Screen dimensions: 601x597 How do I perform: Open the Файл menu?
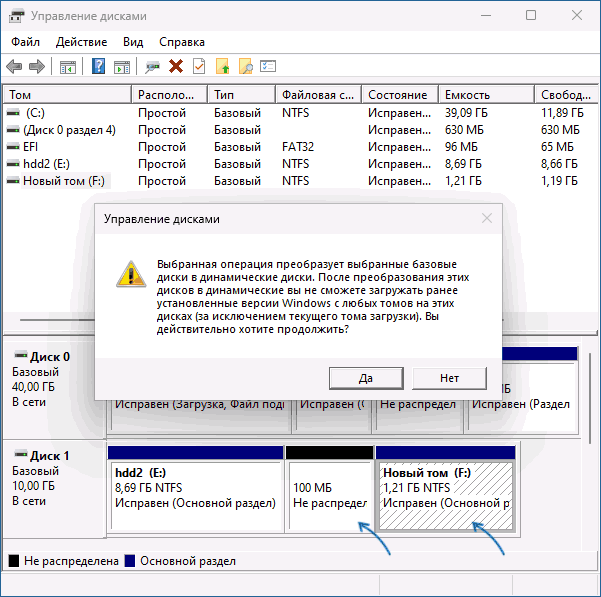click(x=25, y=42)
